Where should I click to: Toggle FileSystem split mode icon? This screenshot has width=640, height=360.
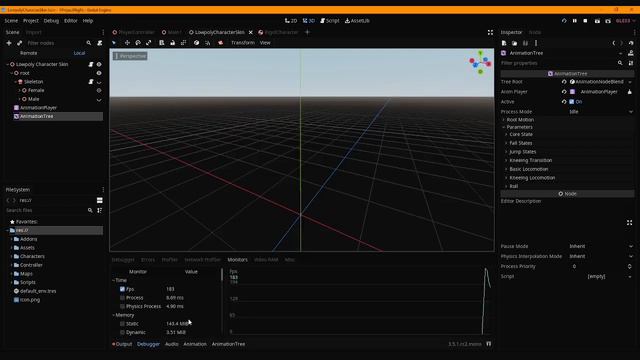(x=100, y=200)
